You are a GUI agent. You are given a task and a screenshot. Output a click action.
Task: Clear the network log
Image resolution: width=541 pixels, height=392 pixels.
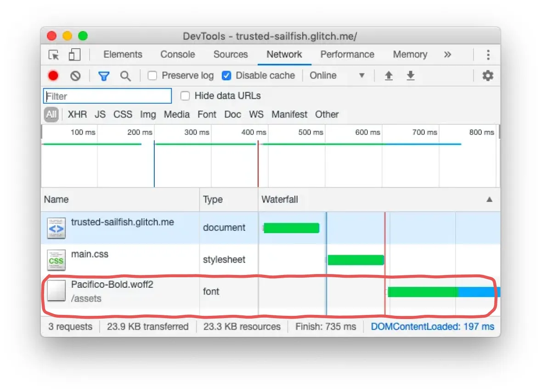(75, 76)
